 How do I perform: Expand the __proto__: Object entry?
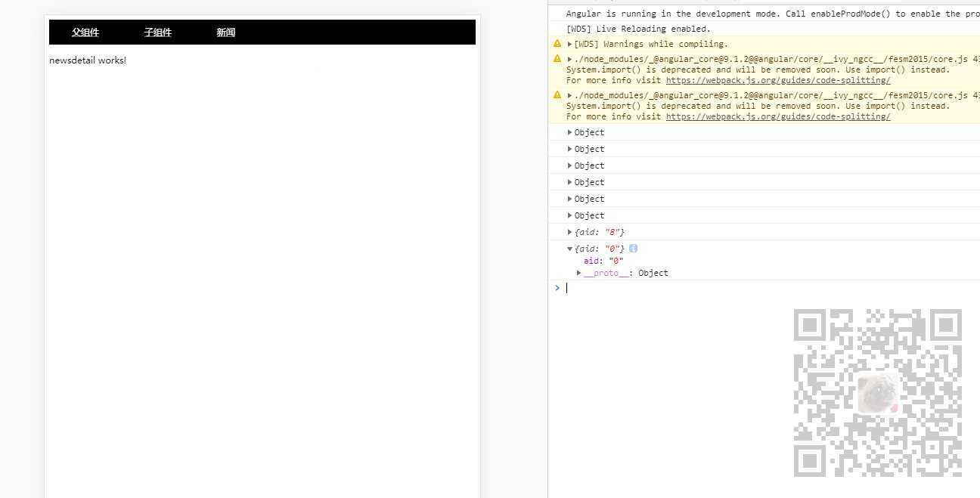579,273
